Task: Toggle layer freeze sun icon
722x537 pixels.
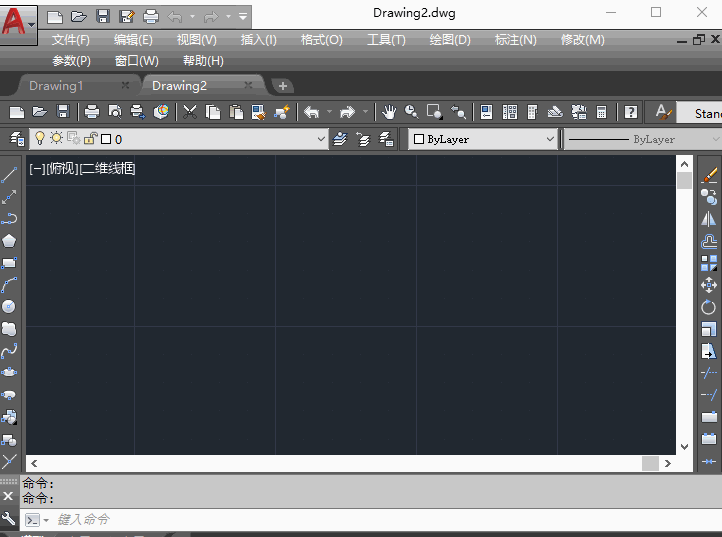Action: click(56, 139)
